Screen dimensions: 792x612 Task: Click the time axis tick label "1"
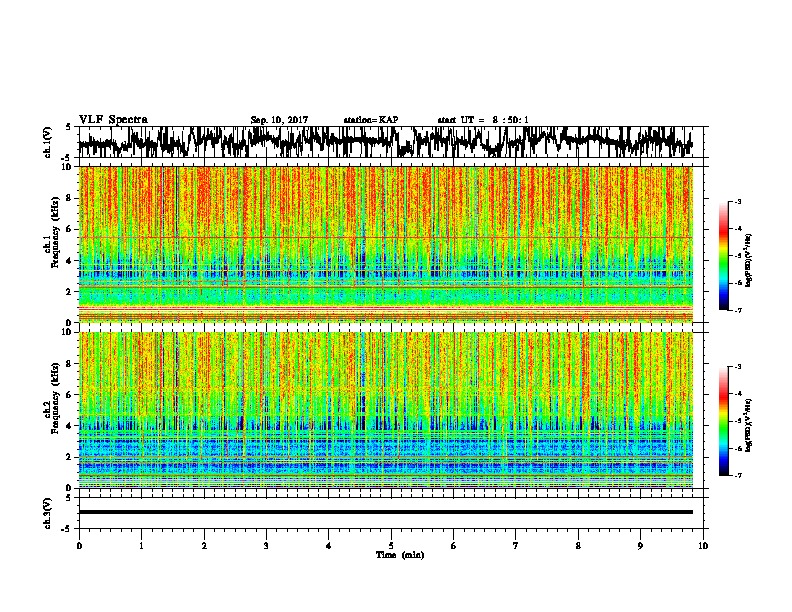pyautogui.click(x=141, y=546)
